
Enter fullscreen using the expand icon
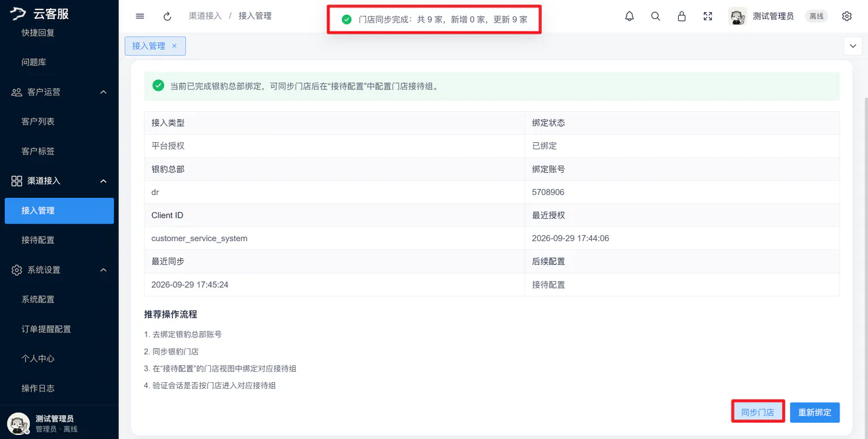[708, 16]
